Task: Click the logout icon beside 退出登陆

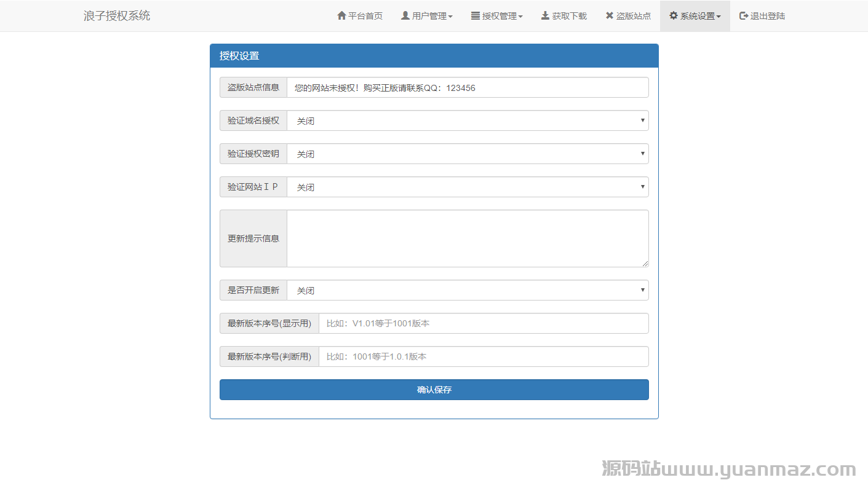Action: coord(744,15)
